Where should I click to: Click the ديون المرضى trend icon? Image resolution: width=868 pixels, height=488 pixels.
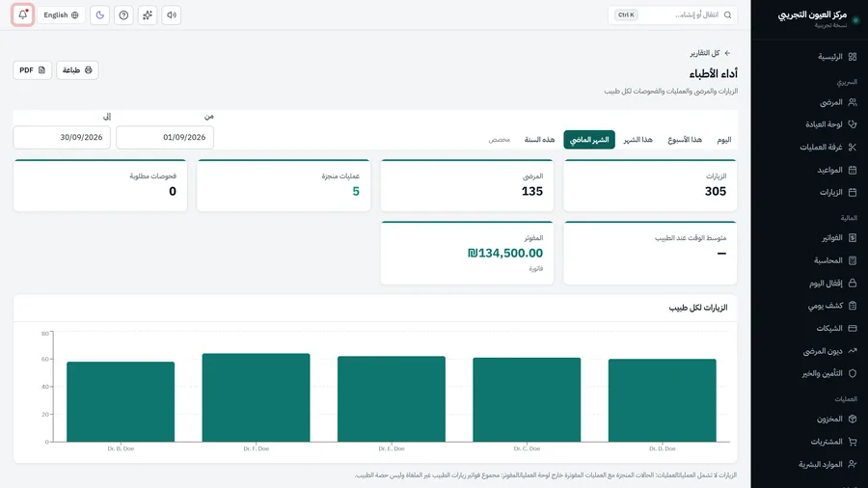tap(853, 351)
